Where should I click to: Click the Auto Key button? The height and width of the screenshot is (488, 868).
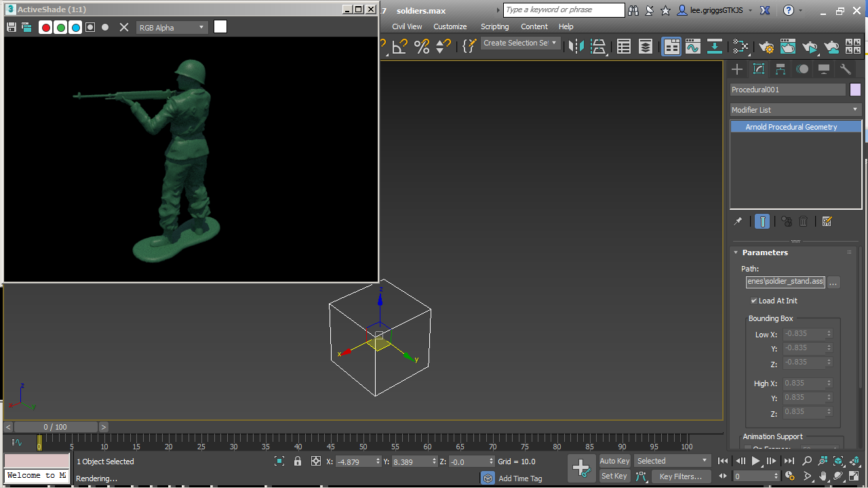[x=614, y=461]
